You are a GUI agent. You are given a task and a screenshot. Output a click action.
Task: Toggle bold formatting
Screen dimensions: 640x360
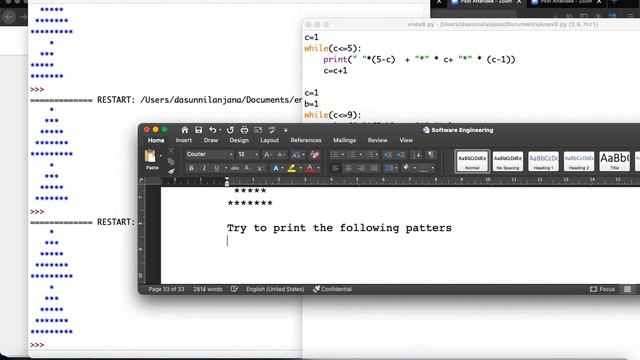point(191,168)
